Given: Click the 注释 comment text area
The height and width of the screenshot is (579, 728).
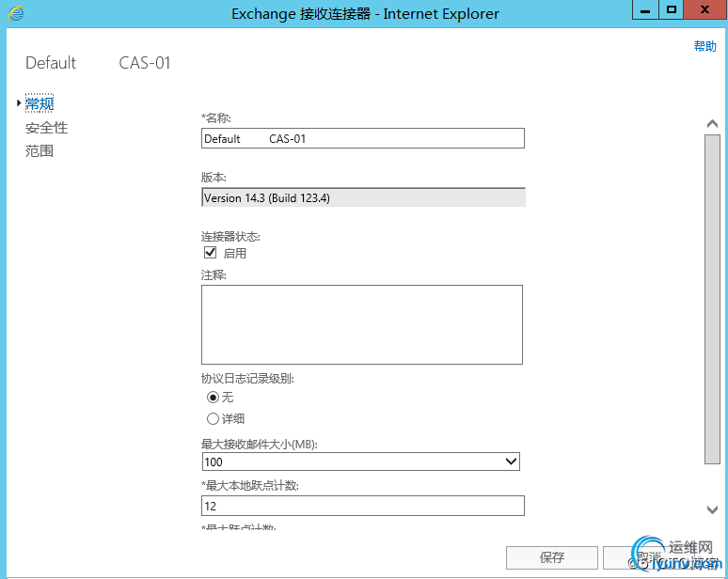Looking at the screenshot, I should 362,325.
